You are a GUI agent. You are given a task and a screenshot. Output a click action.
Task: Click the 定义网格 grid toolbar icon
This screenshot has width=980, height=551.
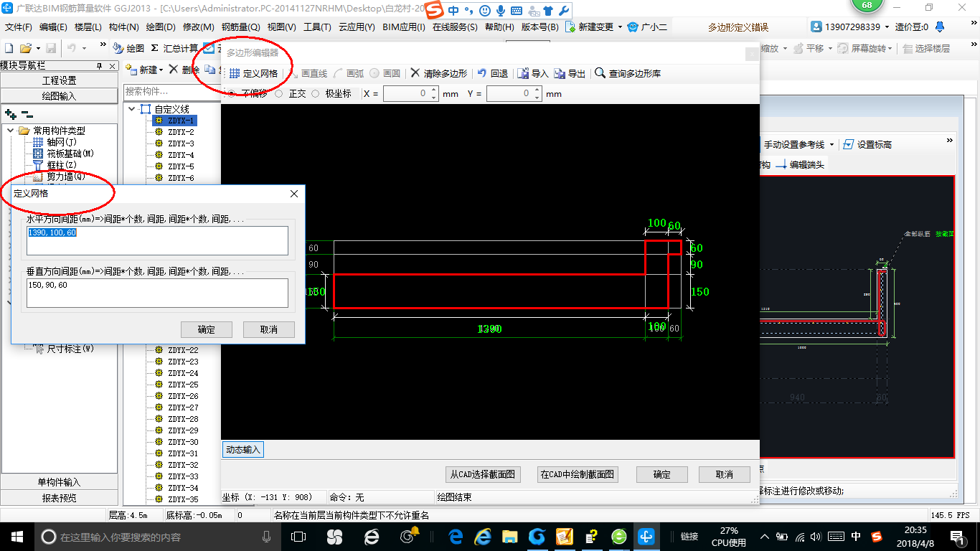pyautogui.click(x=235, y=73)
